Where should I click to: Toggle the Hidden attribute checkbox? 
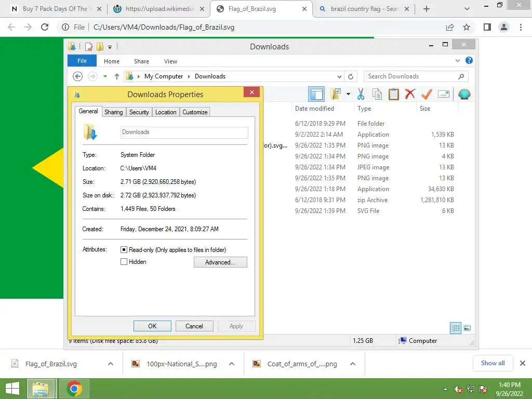[x=124, y=262]
